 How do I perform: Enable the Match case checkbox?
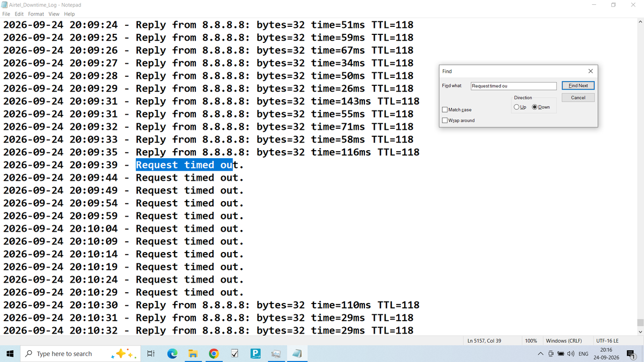click(x=445, y=110)
